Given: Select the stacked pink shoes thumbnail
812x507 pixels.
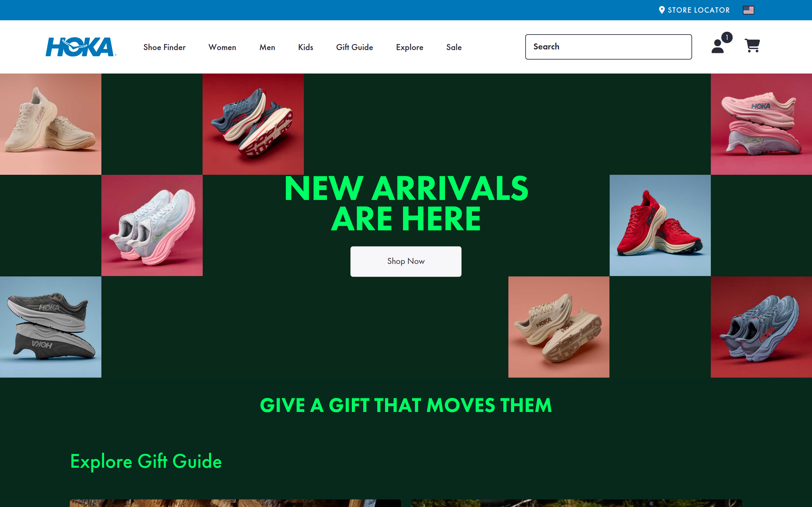Looking at the screenshot, I should [x=761, y=124].
